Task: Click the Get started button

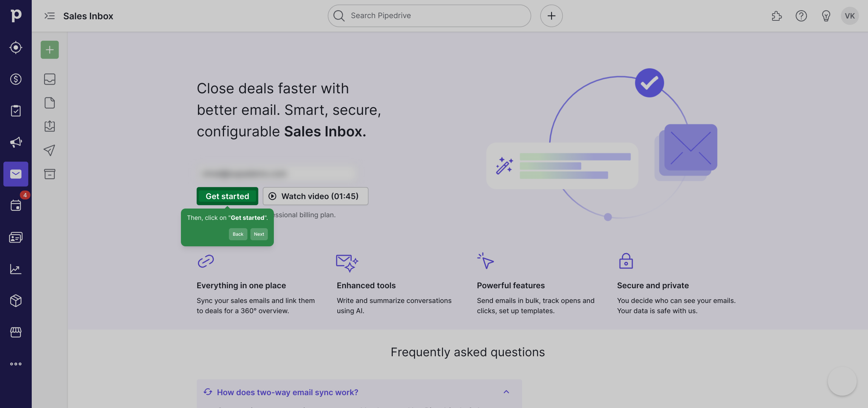Action: coord(227,196)
